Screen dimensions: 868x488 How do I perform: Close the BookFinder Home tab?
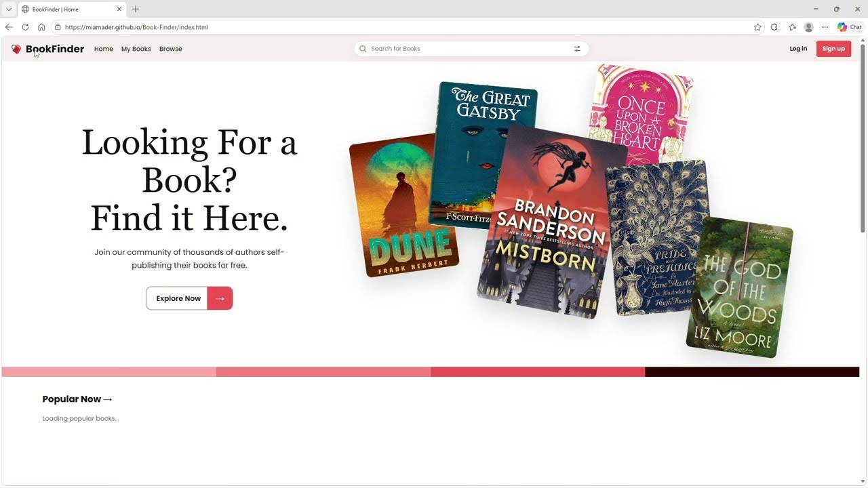(x=119, y=9)
